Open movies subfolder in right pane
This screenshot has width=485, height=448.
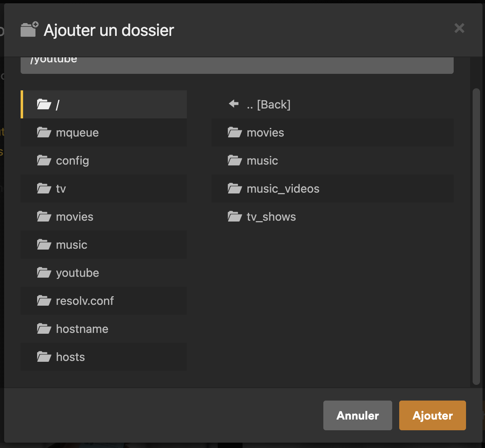click(x=265, y=132)
